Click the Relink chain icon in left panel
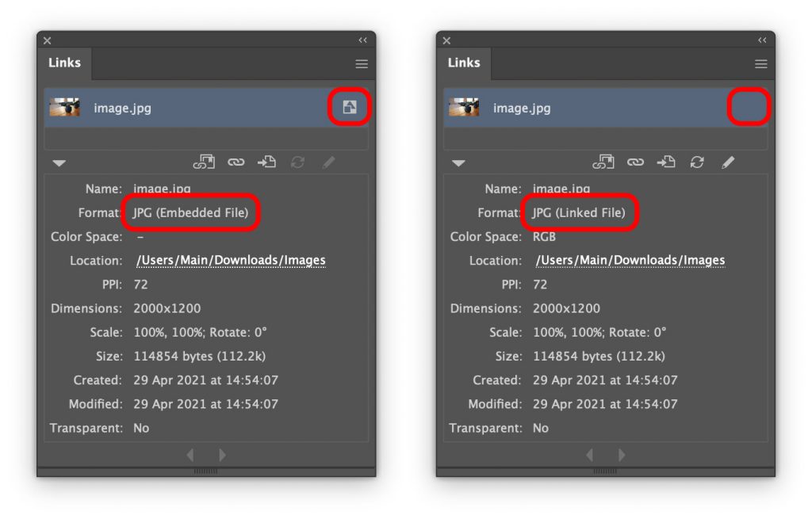The image size is (812, 519). pyautogui.click(x=236, y=162)
